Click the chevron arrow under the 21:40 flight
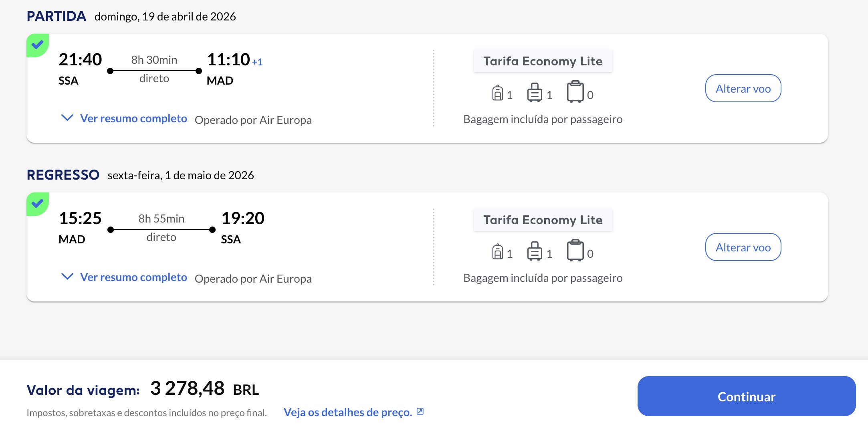 (x=67, y=118)
